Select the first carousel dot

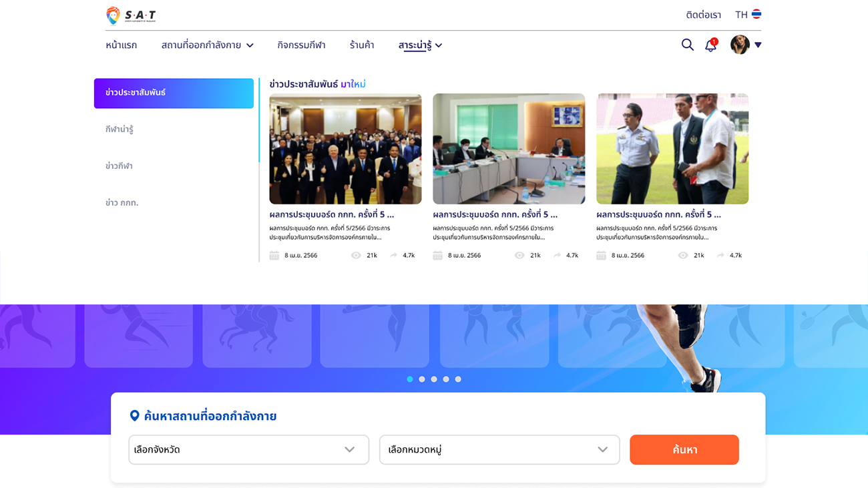tap(410, 379)
